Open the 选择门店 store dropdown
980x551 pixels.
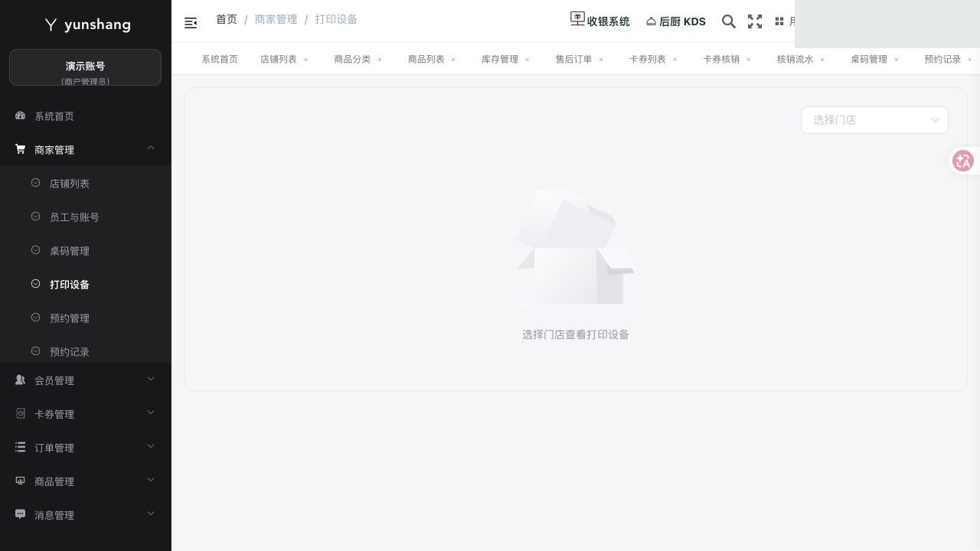point(874,120)
